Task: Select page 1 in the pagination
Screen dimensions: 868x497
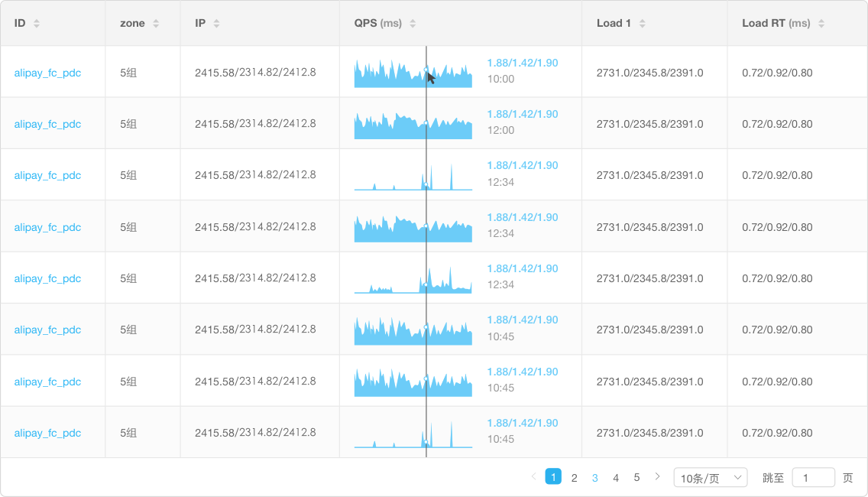Action: 553,476
